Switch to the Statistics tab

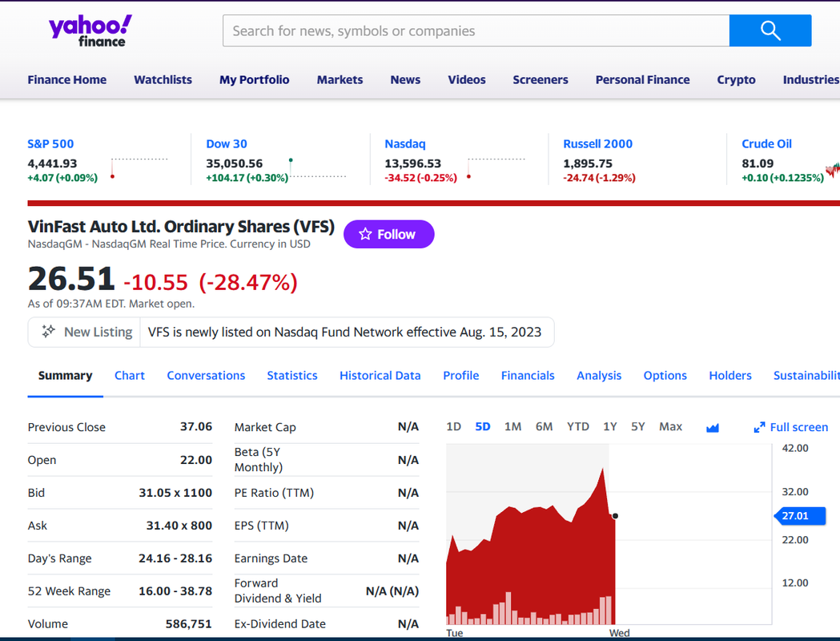[292, 376]
